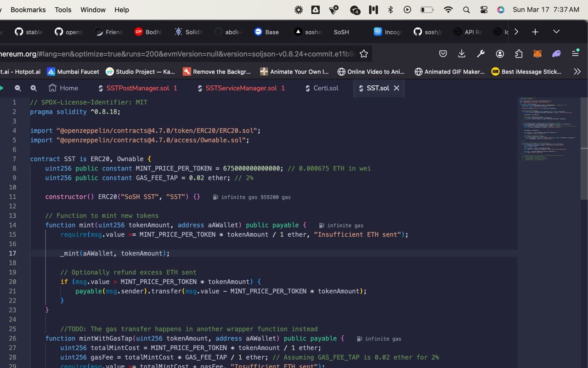Open the downloads panel
Screen dimensions: 588x368
[x=462, y=54]
